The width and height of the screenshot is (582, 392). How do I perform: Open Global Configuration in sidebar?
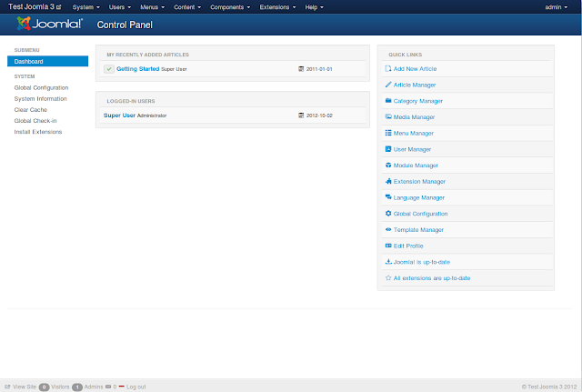[x=41, y=87]
